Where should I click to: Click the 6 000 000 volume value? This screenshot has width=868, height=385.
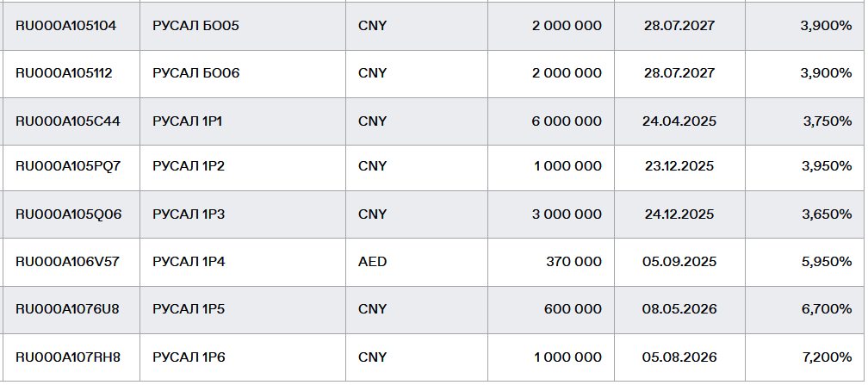tap(567, 121)
